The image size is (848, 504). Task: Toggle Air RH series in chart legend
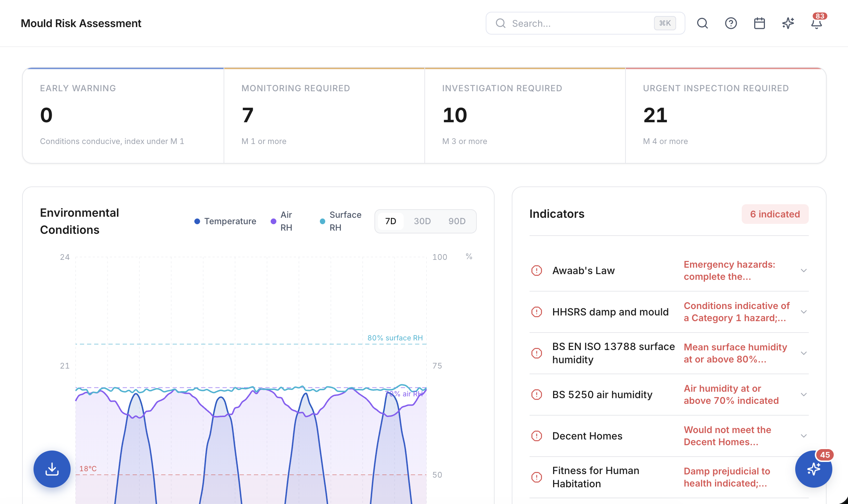[x=282, y=221]
